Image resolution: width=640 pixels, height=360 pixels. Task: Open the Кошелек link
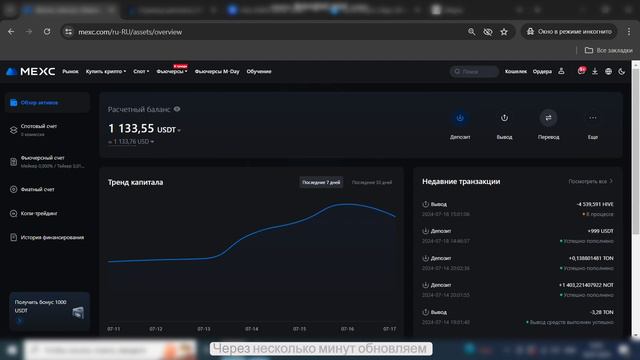tap(516, 71)
